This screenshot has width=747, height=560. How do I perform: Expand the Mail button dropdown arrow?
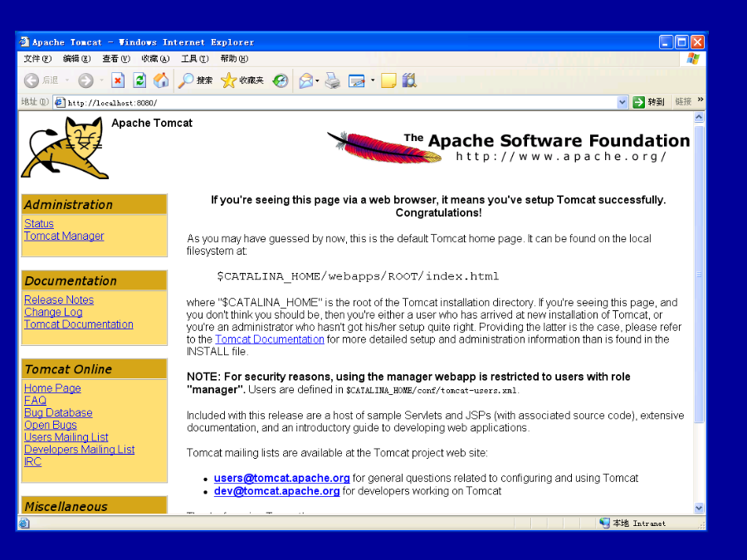click(x=317, y=80)
